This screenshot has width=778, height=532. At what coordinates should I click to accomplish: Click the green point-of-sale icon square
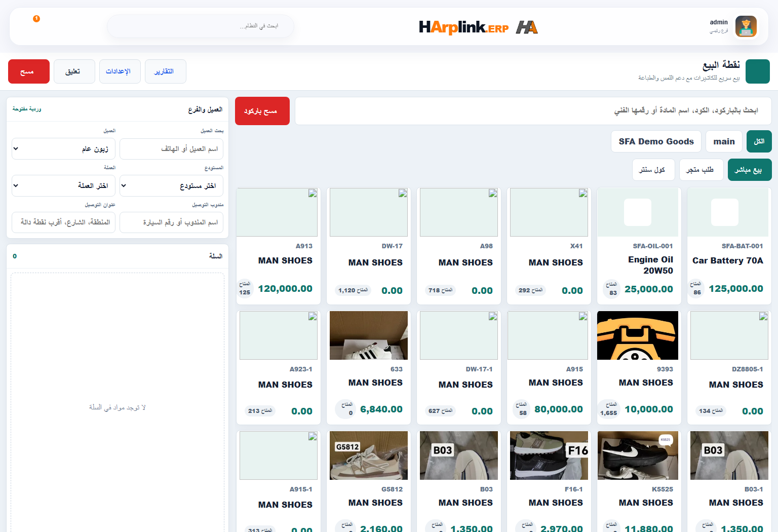[758, 71]
